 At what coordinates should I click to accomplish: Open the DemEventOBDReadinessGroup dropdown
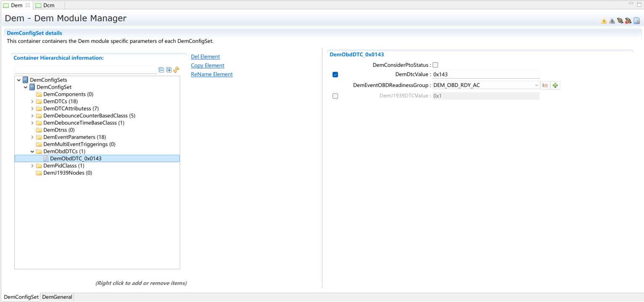pyautogui.click(x=536, y=85)
